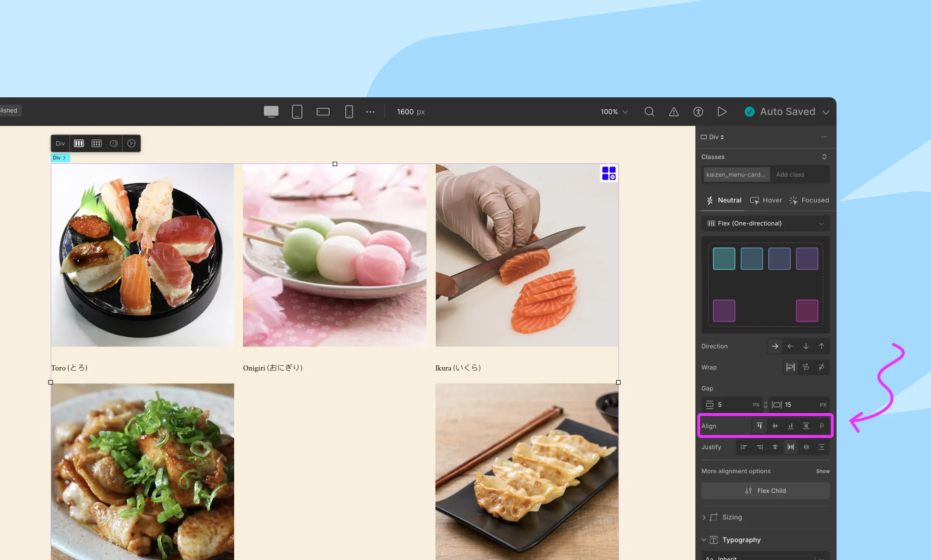Switch to the Hover state tab
The width and height of the screenshot is (931, 560).
point(766,200)
